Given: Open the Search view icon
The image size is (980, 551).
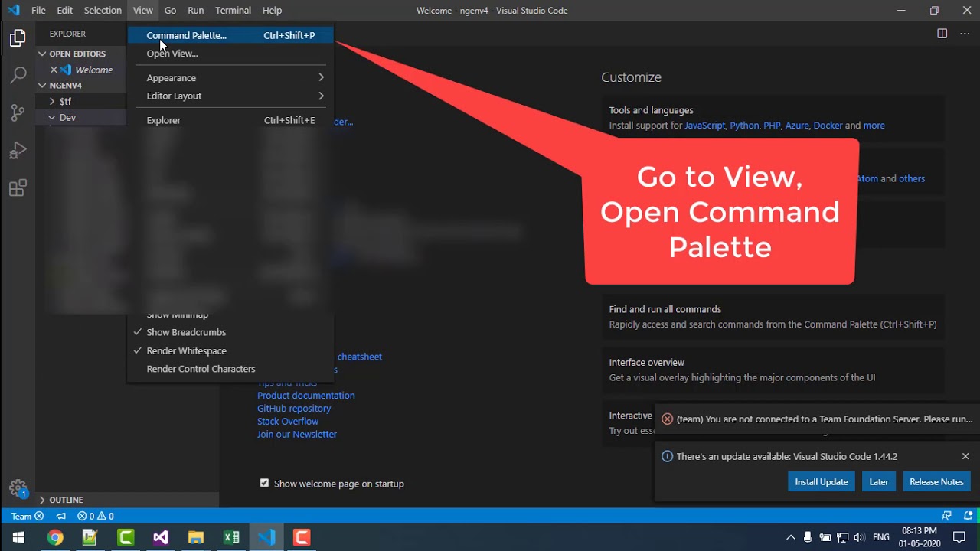Looking at the screenshot, I should click(18, 75).
